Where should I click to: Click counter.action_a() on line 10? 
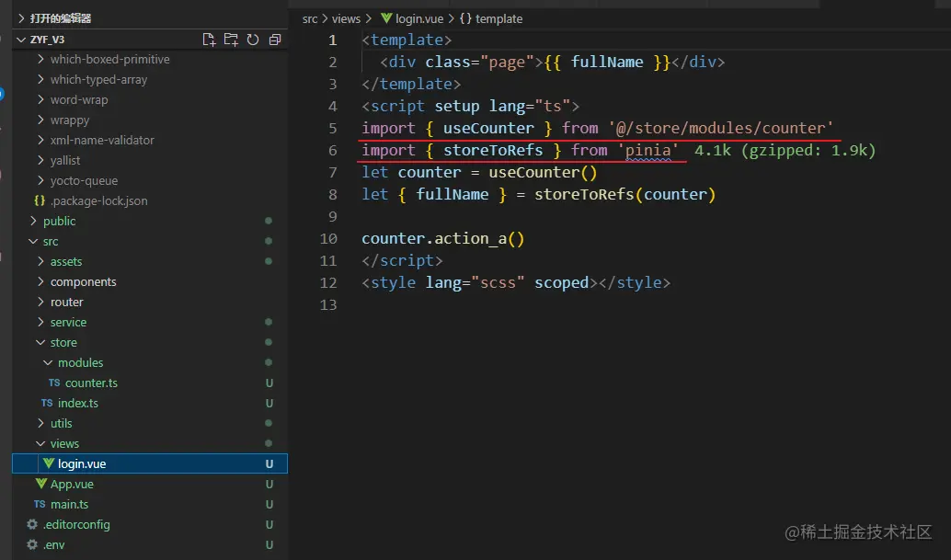pos(442,239)
